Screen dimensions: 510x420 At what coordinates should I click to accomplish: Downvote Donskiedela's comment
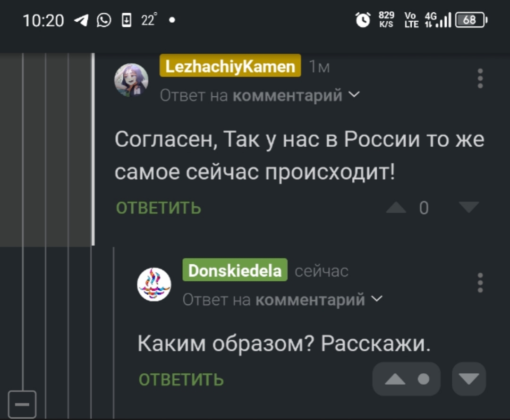tap(468, 379)
